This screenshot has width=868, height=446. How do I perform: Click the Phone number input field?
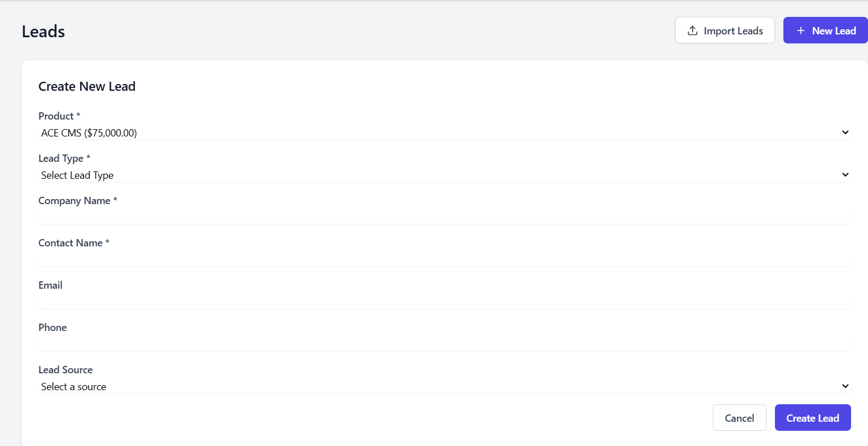tap(444, 344)
